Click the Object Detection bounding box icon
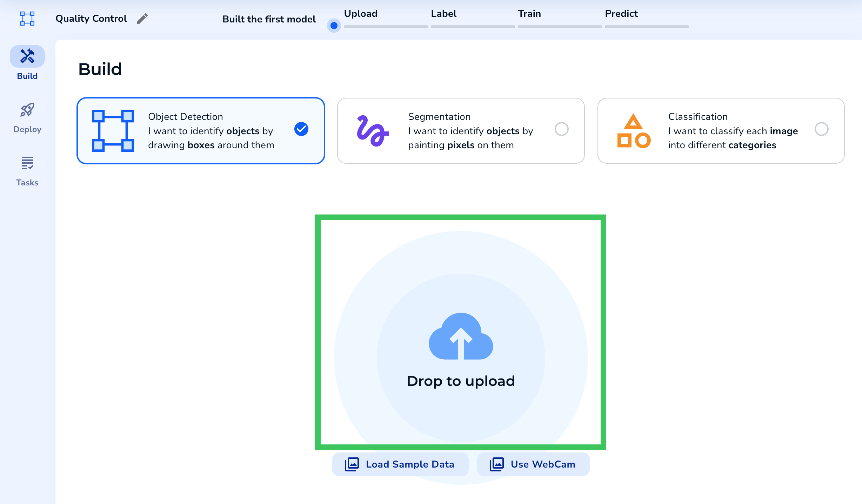Screen dimensions: 862x504 point(113,131)
